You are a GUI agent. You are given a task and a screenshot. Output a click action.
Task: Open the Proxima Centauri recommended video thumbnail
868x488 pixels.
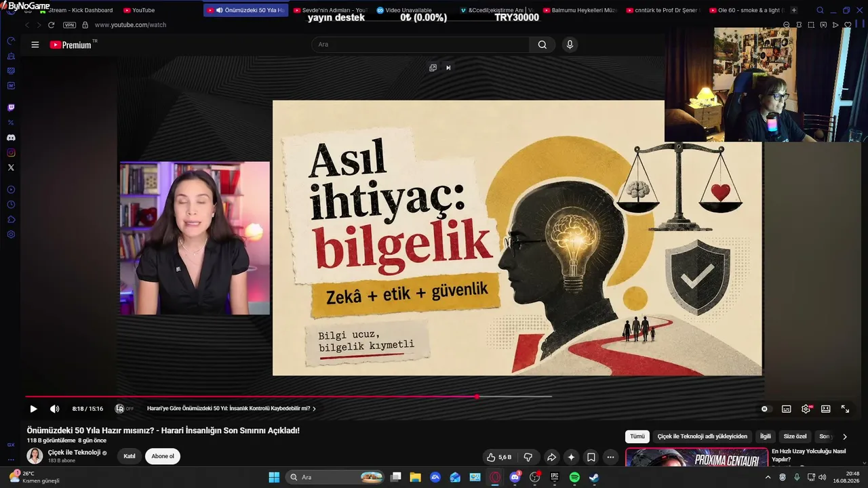696,457
